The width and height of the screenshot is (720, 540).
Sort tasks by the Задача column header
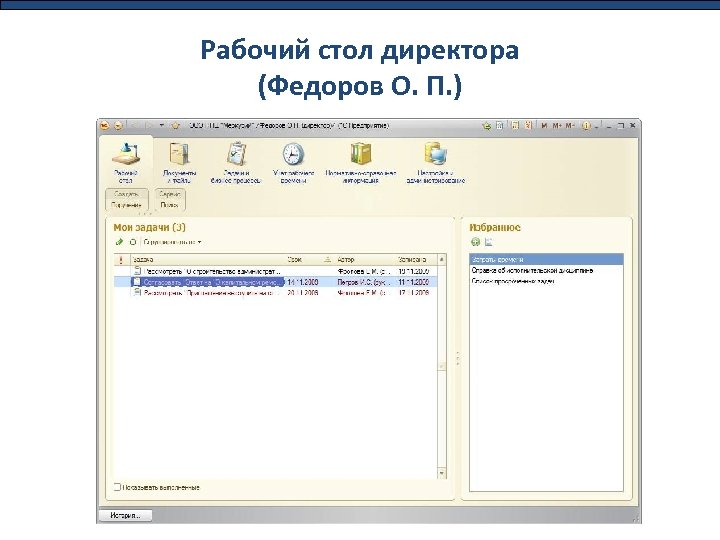click(208, 260)
